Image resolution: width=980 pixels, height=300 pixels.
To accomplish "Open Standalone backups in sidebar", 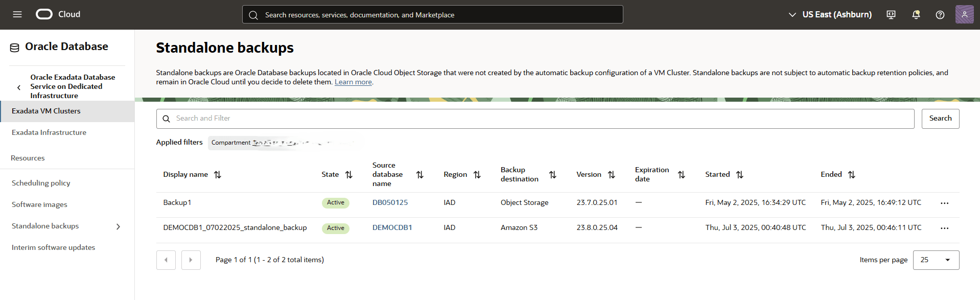I will point(45,226).
